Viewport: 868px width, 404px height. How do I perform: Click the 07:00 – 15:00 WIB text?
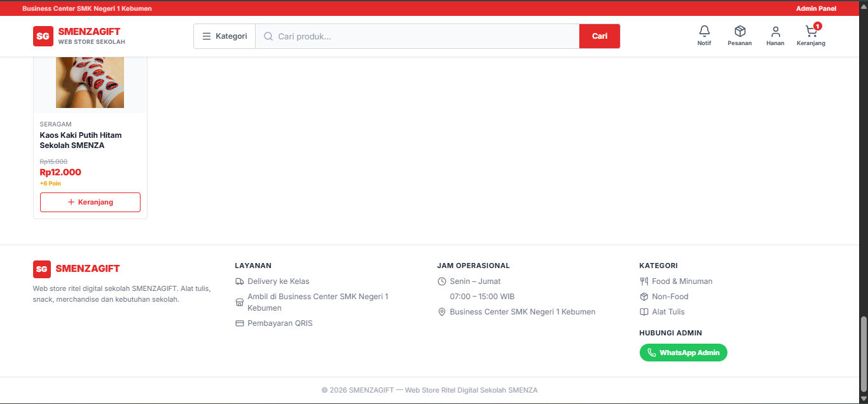pos(482,297)
